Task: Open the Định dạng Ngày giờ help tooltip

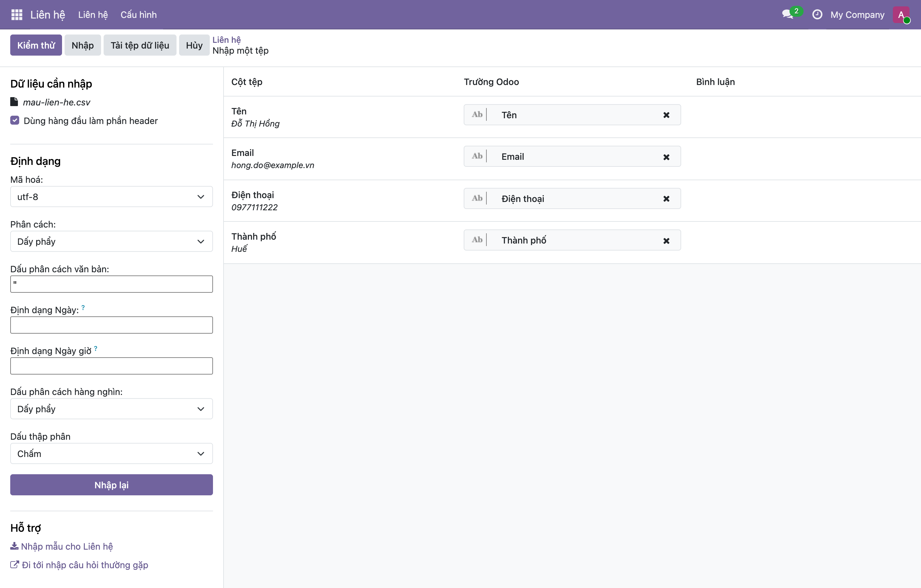Action: 96,348
